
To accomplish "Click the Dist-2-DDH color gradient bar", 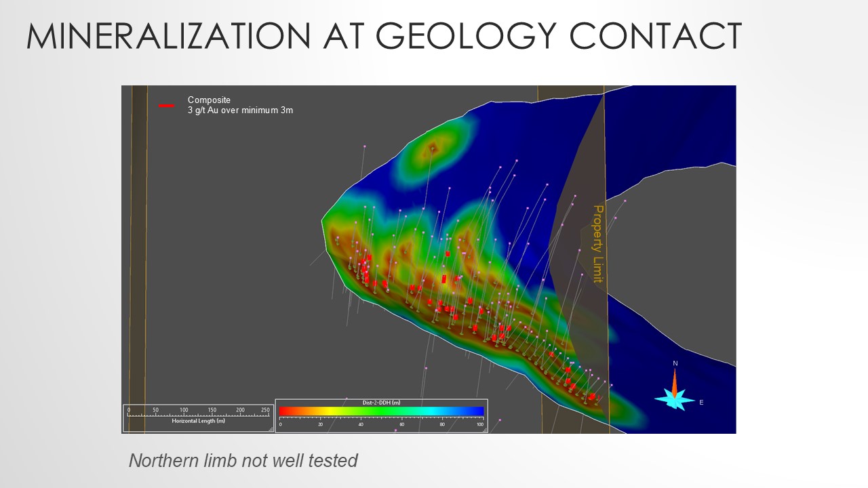I will pyautogui.click(x=381, y=411).
